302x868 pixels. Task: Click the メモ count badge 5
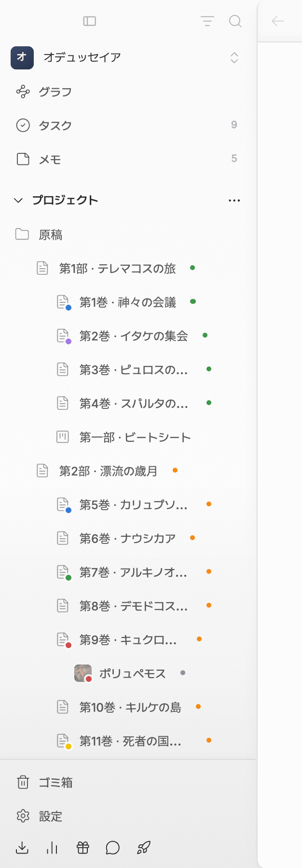pyautogui.click(x=234, y=159)
